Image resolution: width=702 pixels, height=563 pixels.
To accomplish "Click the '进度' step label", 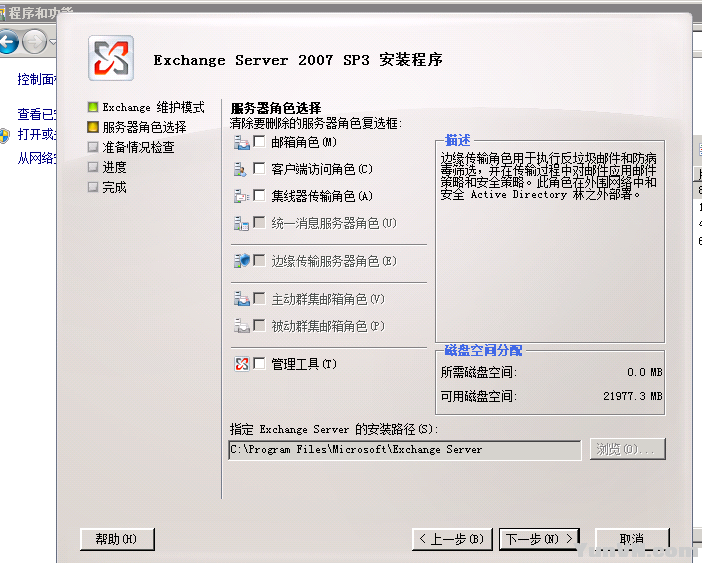I will (x=115, y=167).
